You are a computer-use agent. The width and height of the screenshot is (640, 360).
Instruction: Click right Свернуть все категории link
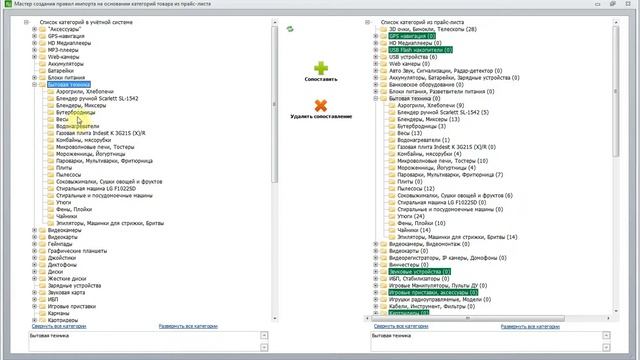click(x=401, y=326)
